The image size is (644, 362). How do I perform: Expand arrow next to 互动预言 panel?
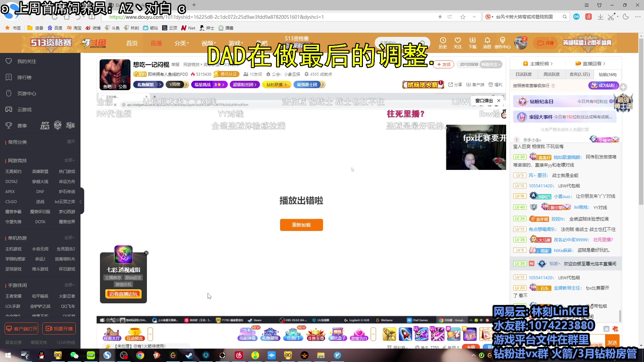click(150, 334)
